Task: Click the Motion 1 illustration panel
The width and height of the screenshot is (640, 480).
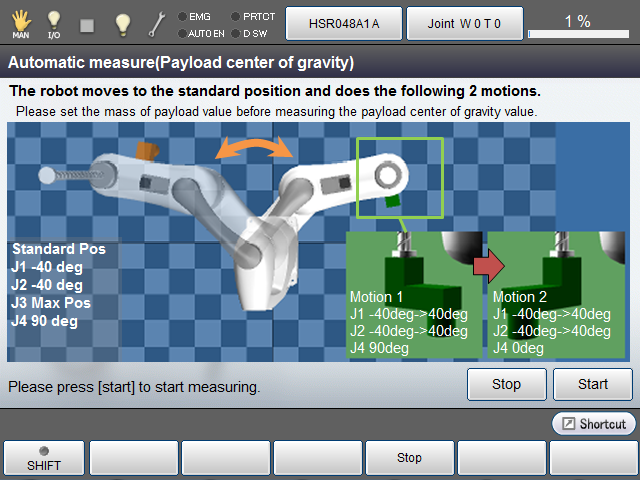Action: 415,295
